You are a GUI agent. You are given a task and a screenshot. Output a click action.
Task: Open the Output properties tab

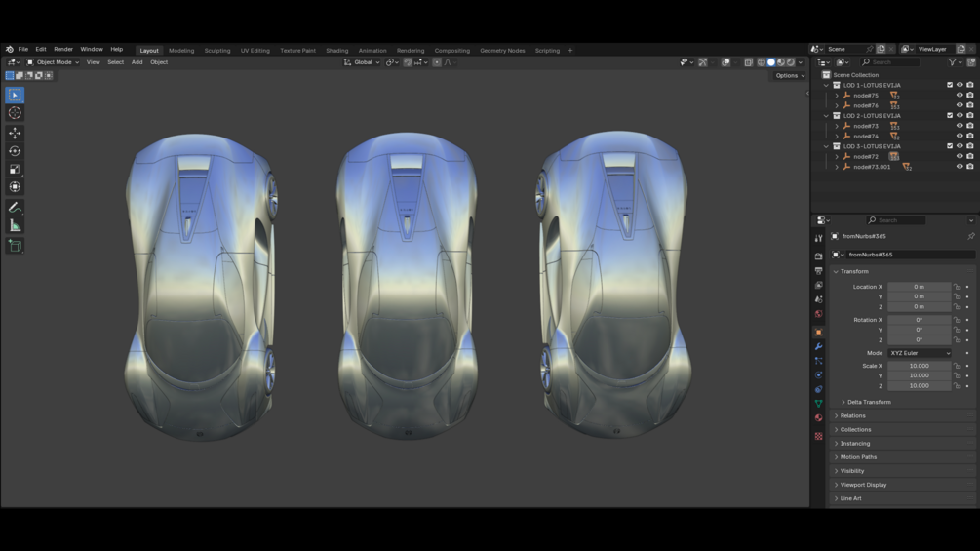(x=819, y=270)
